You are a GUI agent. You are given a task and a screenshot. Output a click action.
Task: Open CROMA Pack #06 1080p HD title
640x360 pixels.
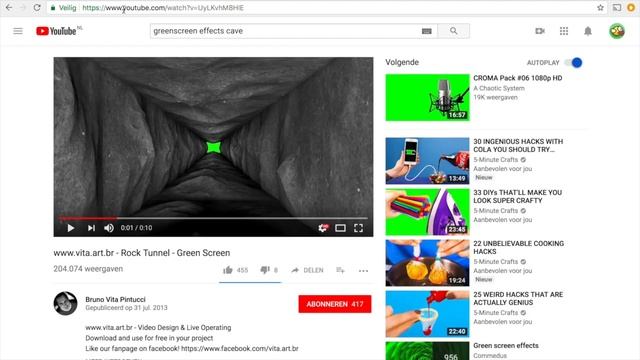tap(518, 78)
